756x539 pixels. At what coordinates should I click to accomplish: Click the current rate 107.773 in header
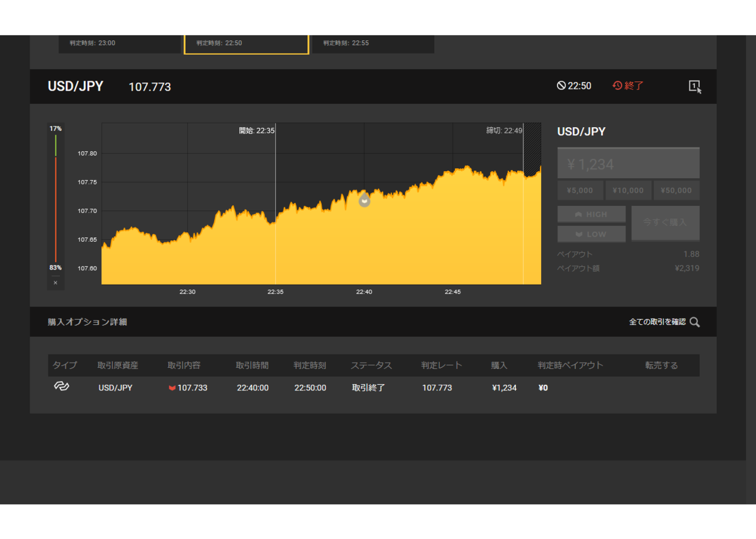pos(150,87)
